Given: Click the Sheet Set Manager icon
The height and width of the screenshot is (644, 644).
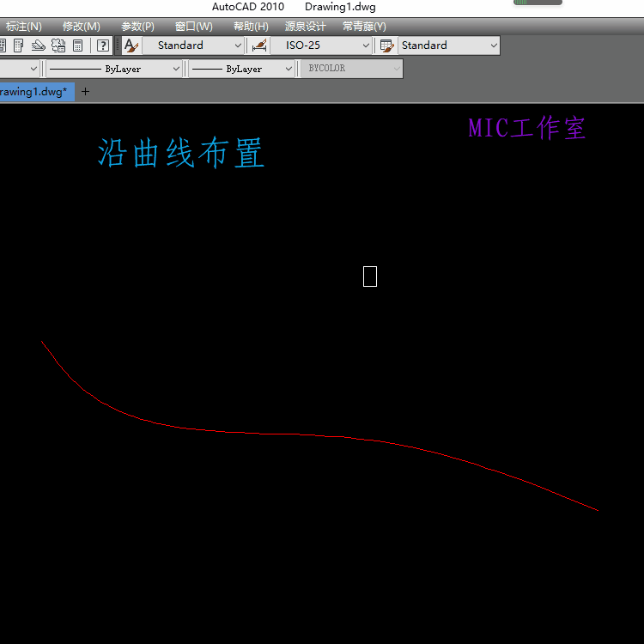Looking at the screenshot, I should click(38, 46).
